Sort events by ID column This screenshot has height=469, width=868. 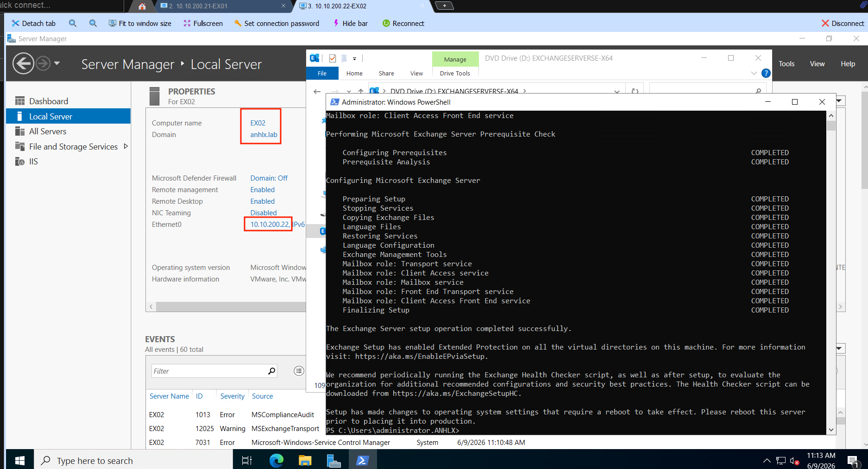tap(199, 396)
